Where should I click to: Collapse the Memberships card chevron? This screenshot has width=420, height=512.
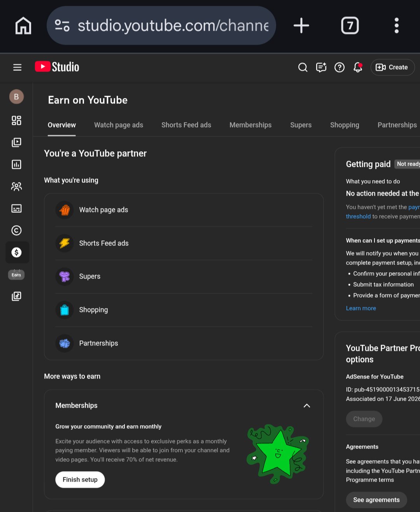pos(307,406)
